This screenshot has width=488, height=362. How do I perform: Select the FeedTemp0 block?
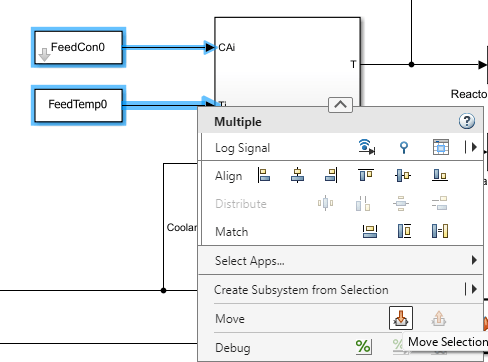78,105
